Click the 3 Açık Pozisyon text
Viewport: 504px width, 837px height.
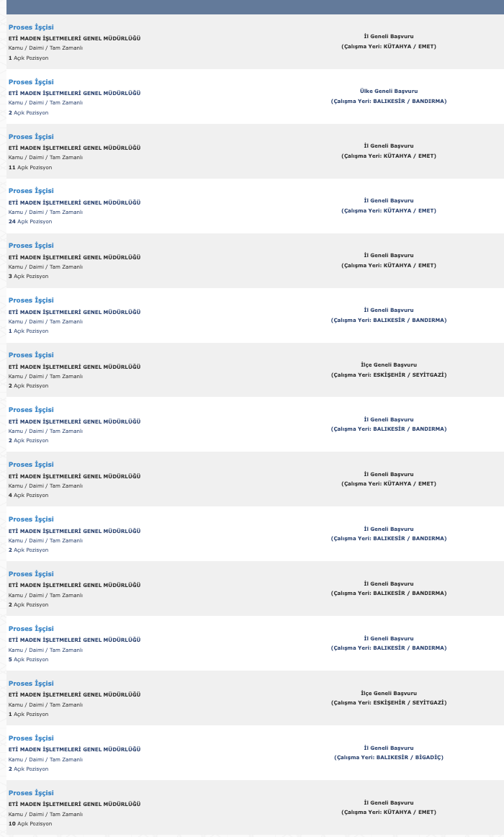point(28,277)
